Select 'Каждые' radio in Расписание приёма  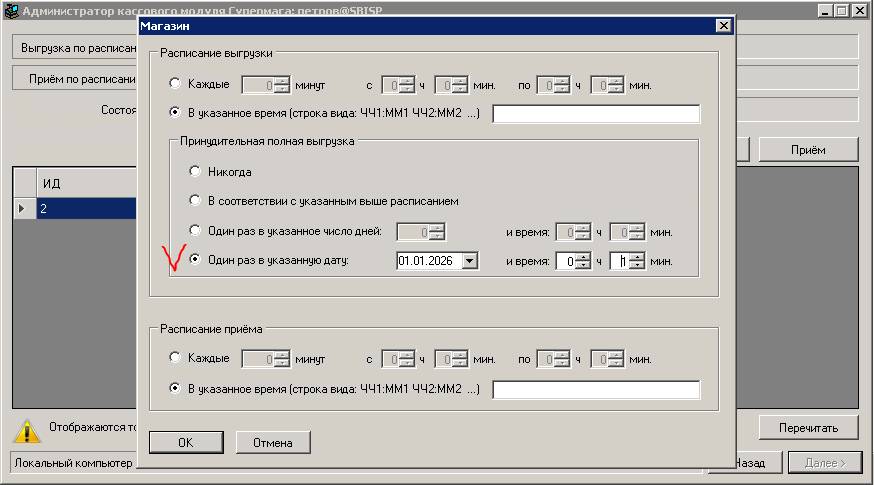tap(176, 358)
